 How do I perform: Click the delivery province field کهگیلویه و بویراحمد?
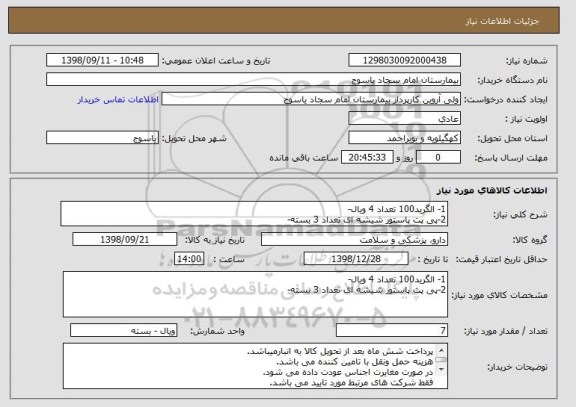[404, 138]
